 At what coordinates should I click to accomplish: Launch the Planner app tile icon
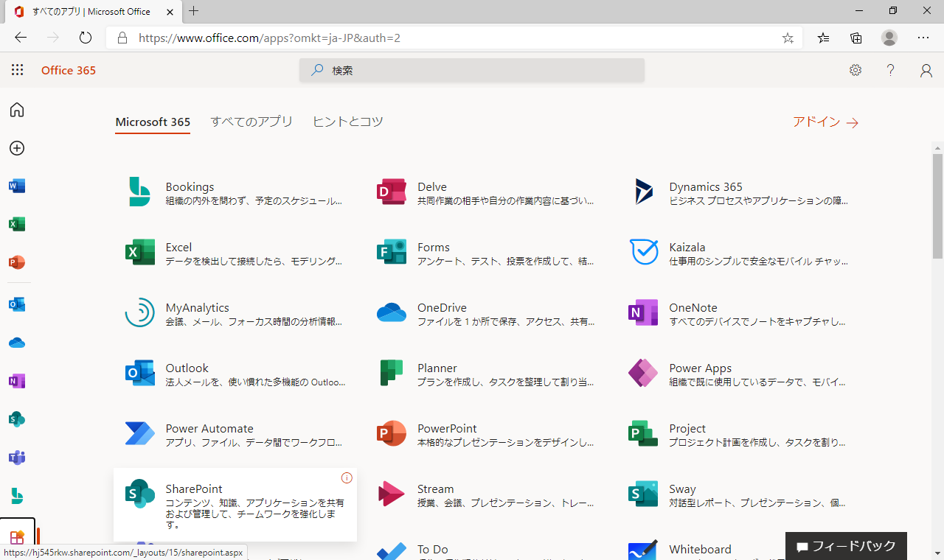[x=391, y=373]
